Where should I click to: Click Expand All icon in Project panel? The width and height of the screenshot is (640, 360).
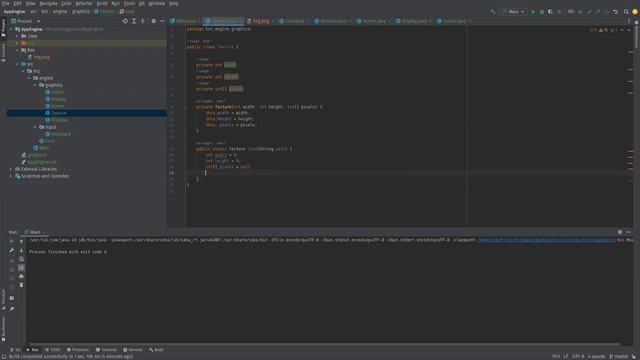point(134,21)
